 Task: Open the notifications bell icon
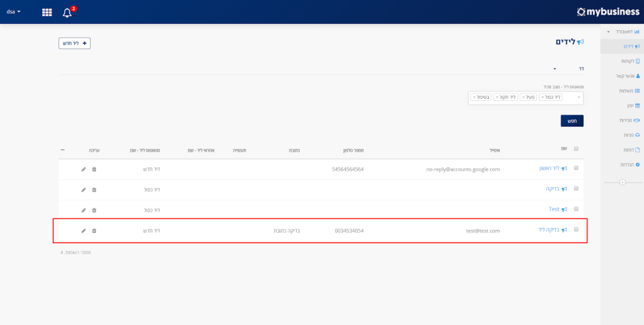[67, 13]
